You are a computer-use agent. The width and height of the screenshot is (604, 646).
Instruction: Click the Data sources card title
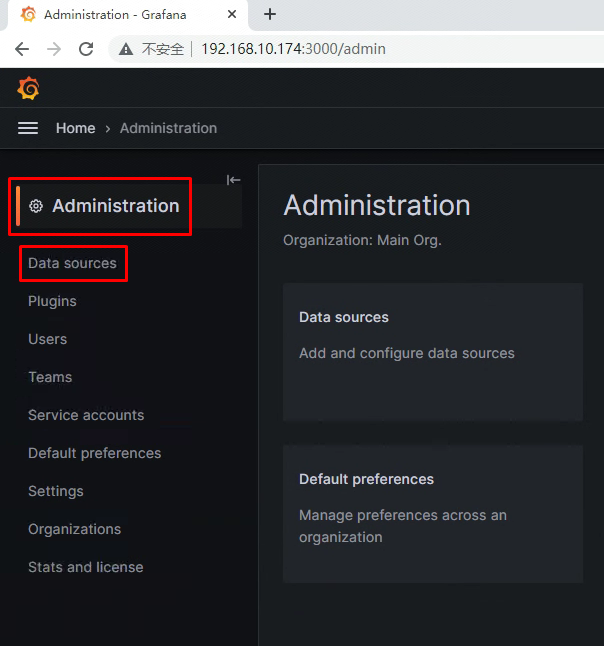point(344,317)
